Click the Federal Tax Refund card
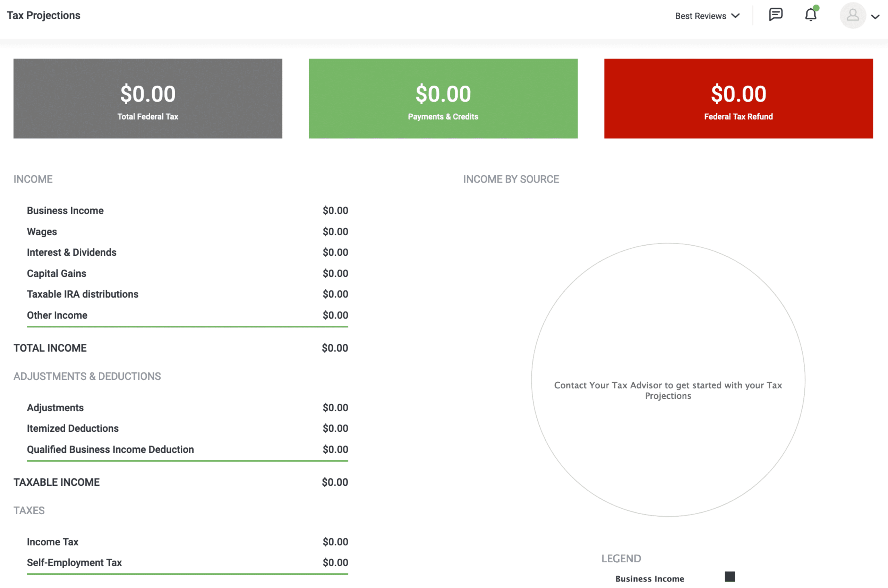The height and width of the screenshot is (588, 888). click(x=738, y=99)
